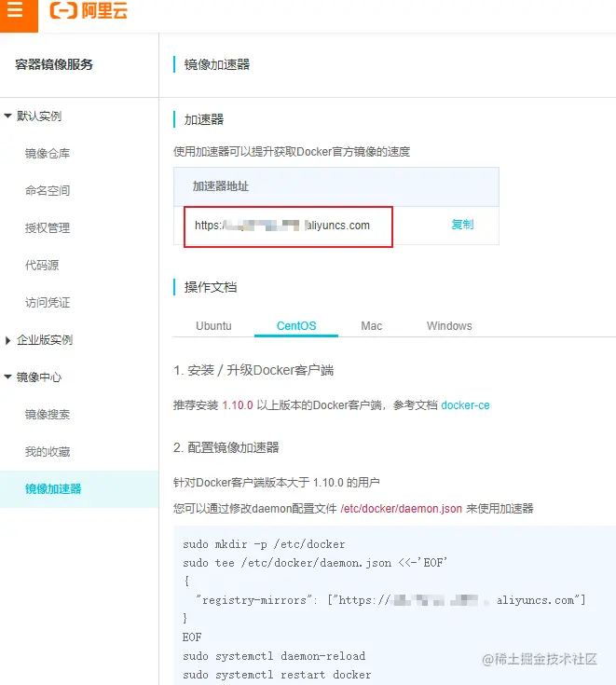Viewport: 616px width, 685px height.
Task: Click the 阿里云 logo
Action: click(89, 10)
